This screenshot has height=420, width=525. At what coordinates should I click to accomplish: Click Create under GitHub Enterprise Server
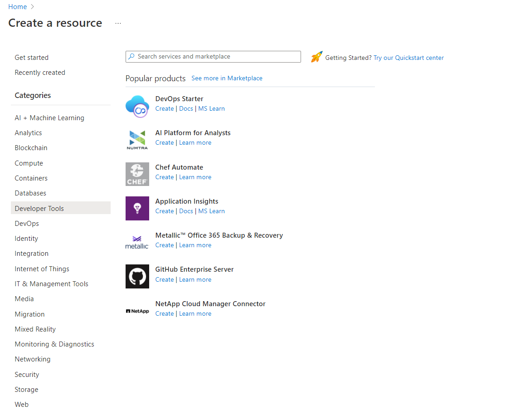coord(165,280)
